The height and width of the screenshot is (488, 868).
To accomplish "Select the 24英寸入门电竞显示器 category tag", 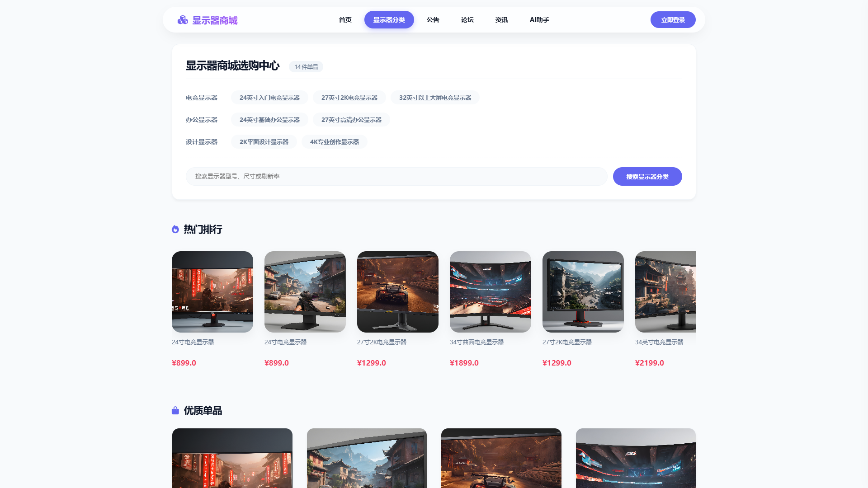I will (269, 98).
